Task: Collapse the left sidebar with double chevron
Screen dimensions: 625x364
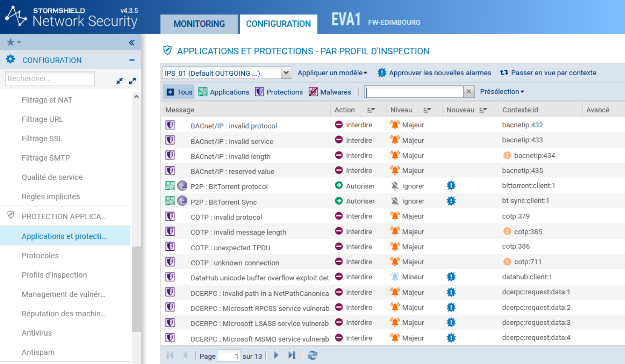Action: 132,43
